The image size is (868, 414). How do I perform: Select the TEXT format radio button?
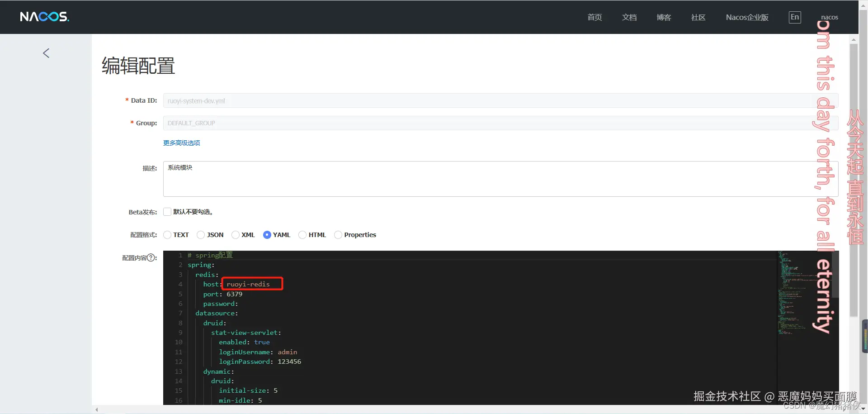(x=167, y=235)
